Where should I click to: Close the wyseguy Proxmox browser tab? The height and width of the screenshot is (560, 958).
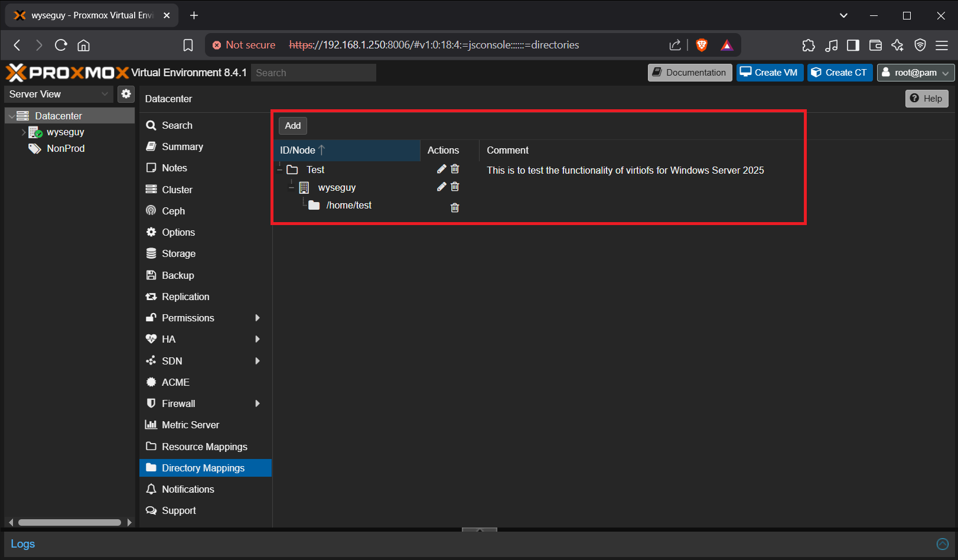click(167, 15)
